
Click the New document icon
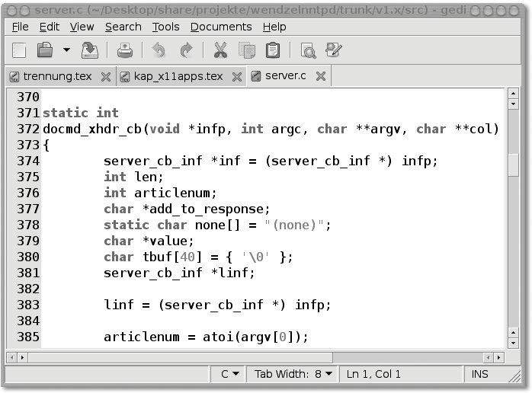19,51
